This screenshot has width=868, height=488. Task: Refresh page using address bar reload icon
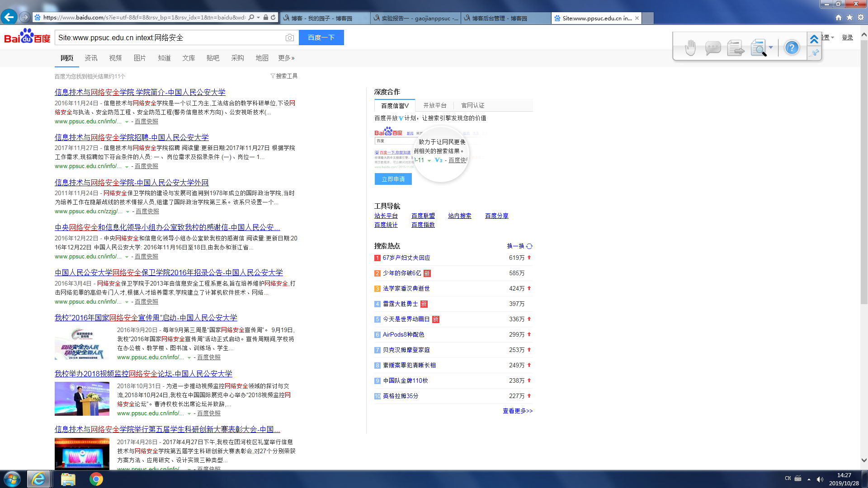point(273,18)
